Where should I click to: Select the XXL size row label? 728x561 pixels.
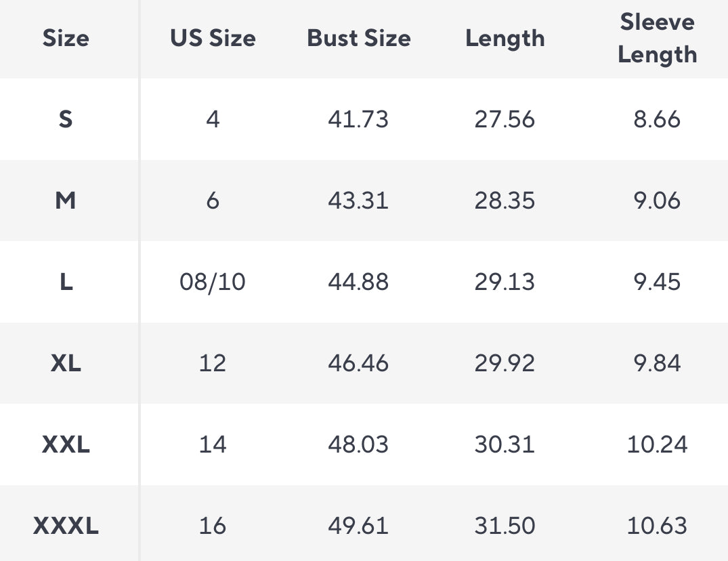(66, 445)
